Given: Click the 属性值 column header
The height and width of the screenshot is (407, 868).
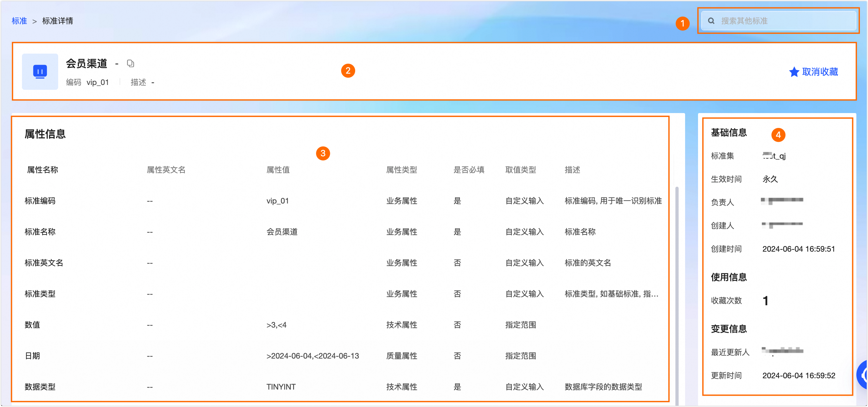Looking at the screenshot, I should tap(278, 170).
